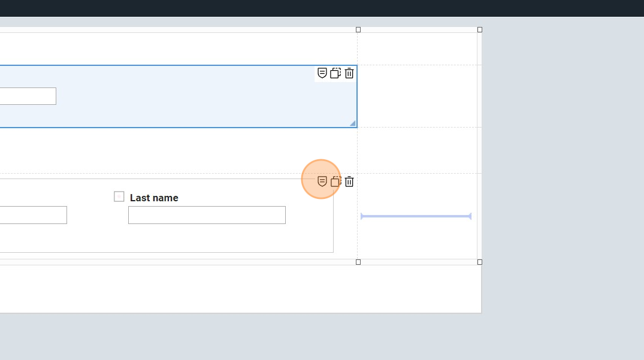644x360 pixels.
Task: Click the gray canvas area outside the form
Action: [563, 180]
